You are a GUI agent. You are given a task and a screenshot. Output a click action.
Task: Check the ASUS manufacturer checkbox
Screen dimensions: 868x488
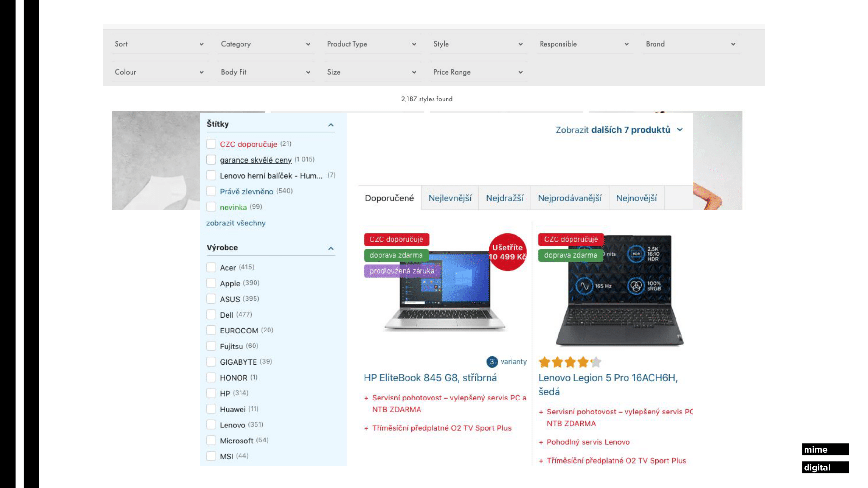(211, 299)
